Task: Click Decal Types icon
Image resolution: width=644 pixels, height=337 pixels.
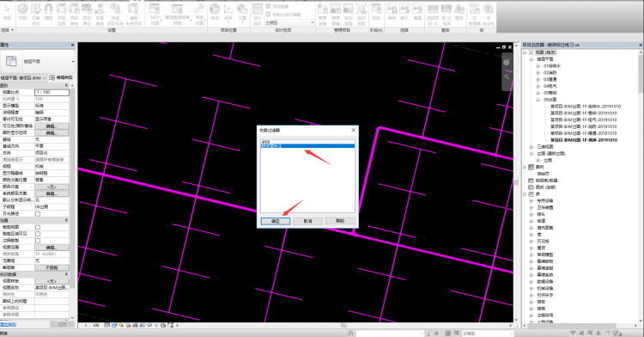Action: point(349,14)
